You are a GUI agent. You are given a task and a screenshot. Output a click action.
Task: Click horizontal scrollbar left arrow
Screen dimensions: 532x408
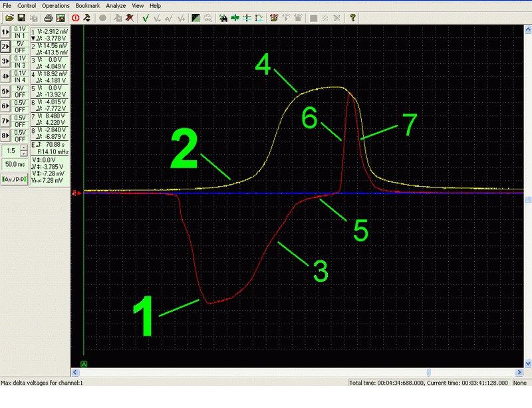[75, 372]
